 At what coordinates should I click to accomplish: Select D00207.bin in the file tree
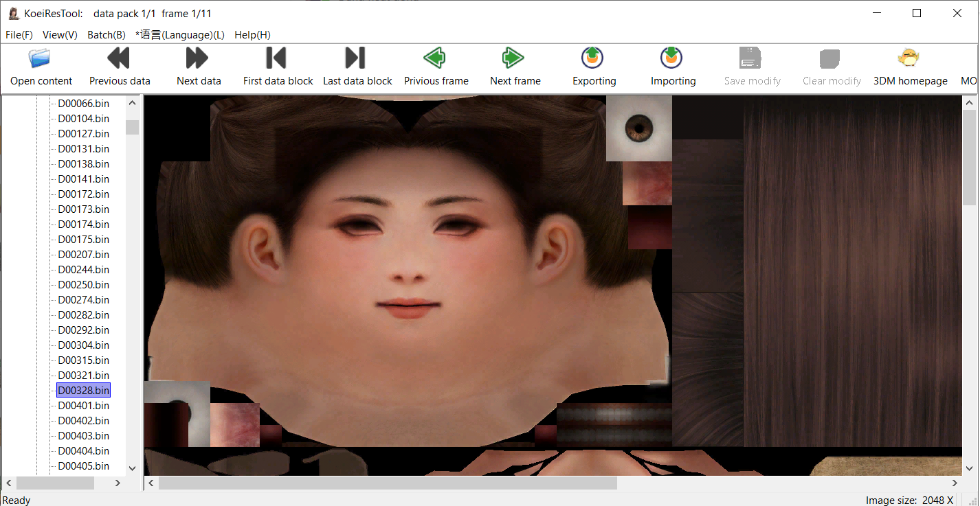click(x=83, y=255)
